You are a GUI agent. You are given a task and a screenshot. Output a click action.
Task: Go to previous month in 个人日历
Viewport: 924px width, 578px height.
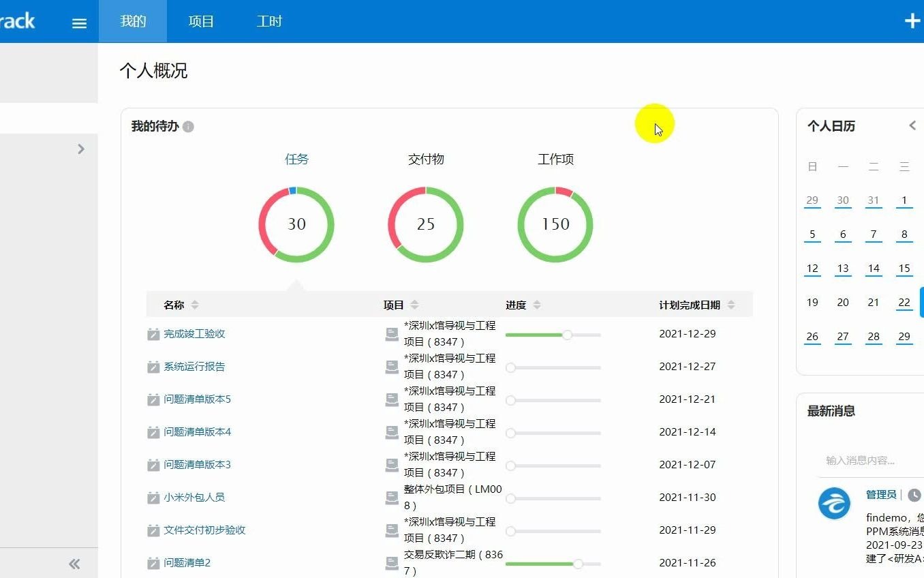(912, 125)
